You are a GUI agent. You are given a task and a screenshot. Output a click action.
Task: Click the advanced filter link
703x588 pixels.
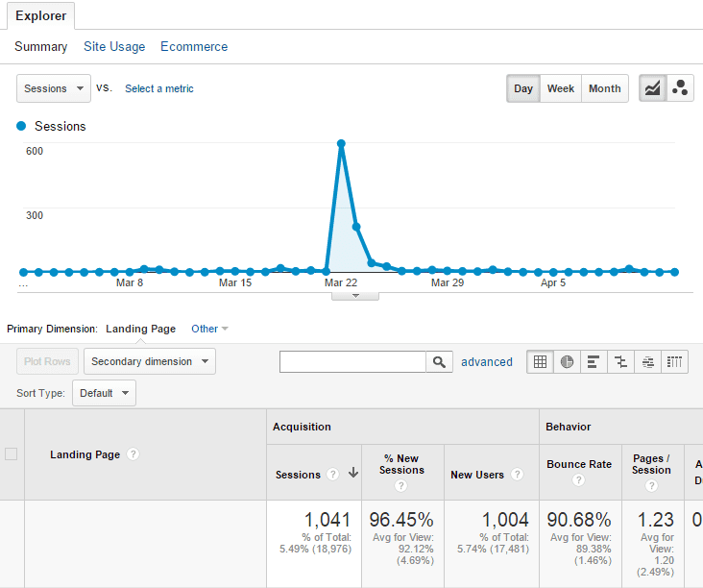[x=487, y=362]
